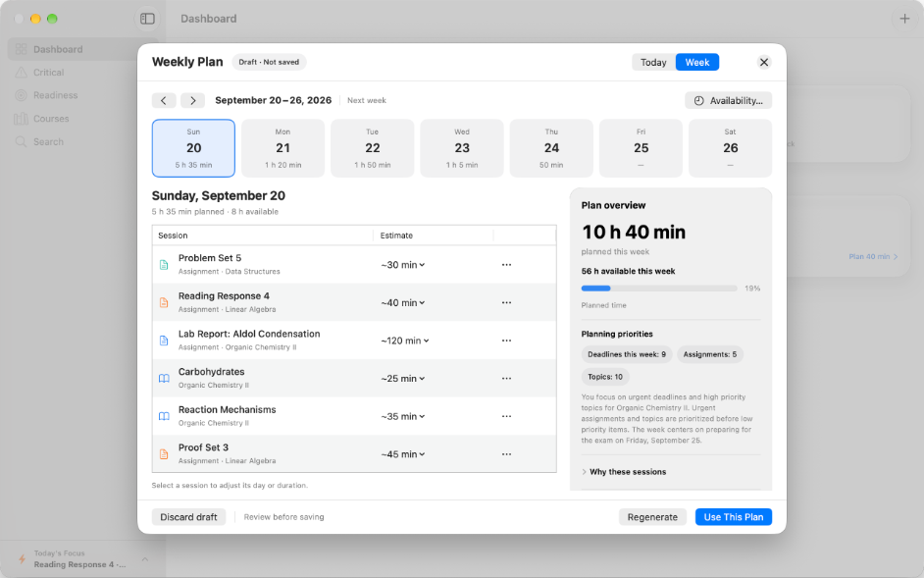Image resolution: width=924 pixels, height=578 pixels.
Task: Click Discard draft button
Action: 188,517
